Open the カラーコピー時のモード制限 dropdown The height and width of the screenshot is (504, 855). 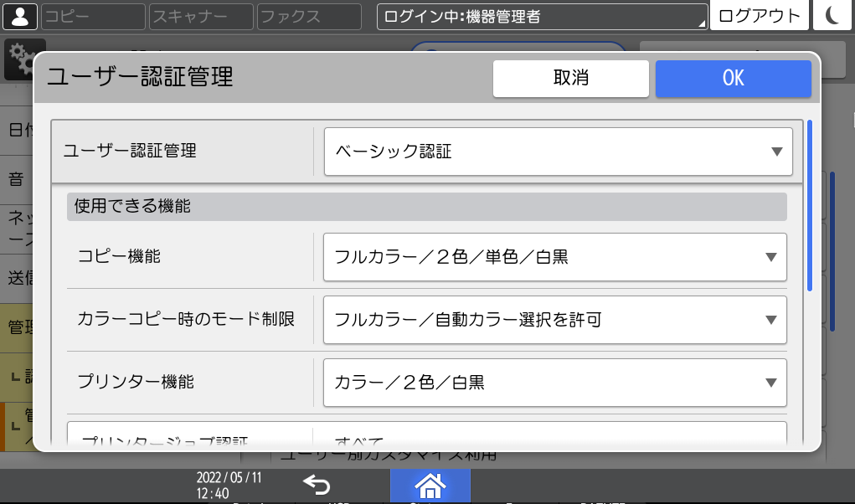(x=554, y=320)
